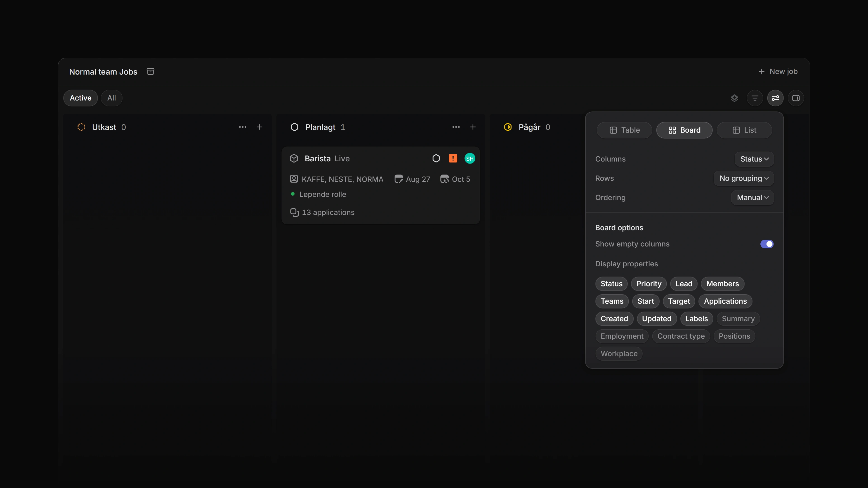The width and height of the screenshot is (868, 488).
Task: Click the Løpende rolle label
Action: 323,194
